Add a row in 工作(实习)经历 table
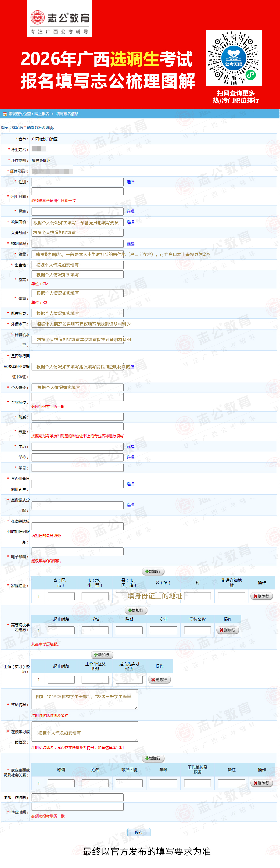The width and height of the screenshot is (280, 868). (x=102, y=655)
